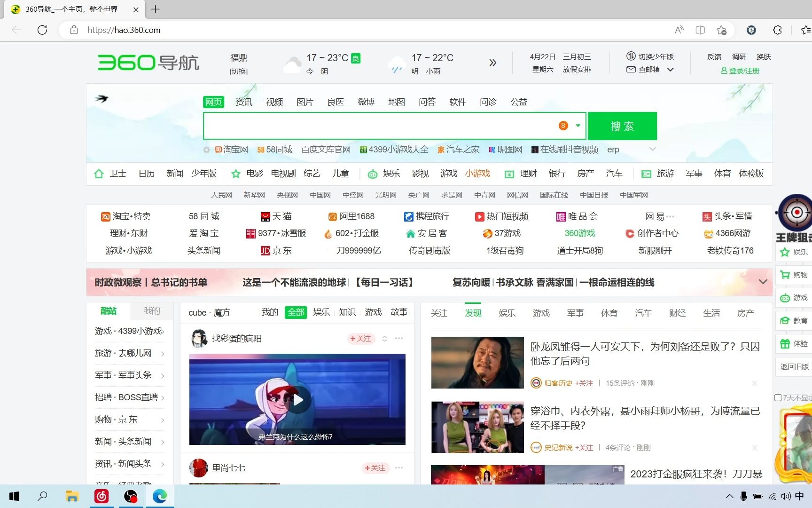The image size is (812, 508).
Task: Open search engine dropdown arrow
Action: (578, 126)
